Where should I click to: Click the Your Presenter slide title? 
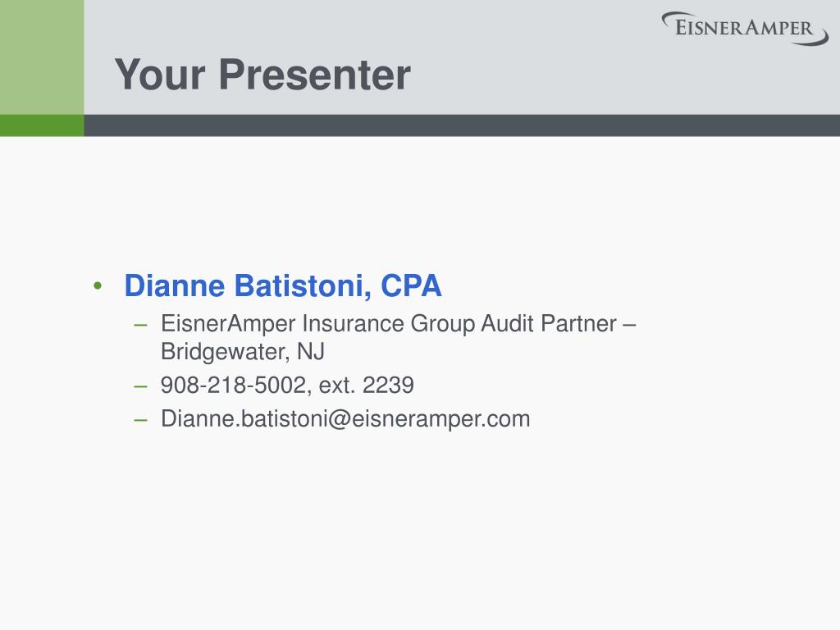pyautogui.click(x=262, y=75)
